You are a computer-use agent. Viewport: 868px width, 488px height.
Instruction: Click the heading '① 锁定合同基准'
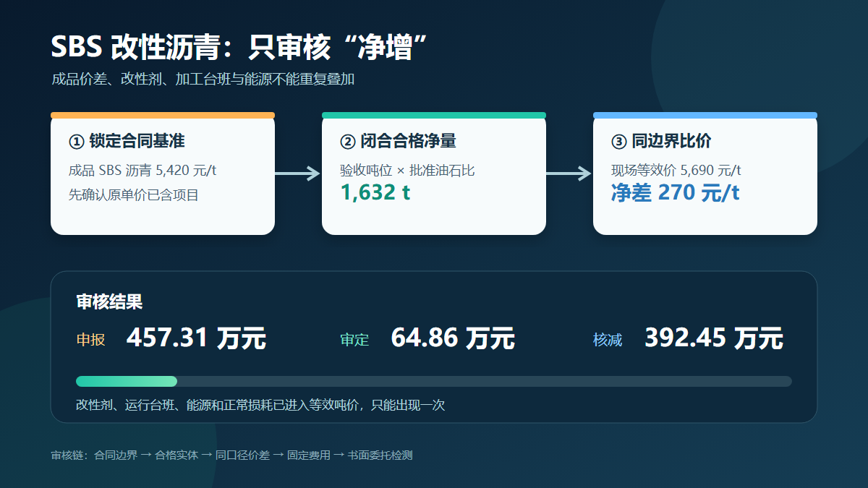tap(127, 142)
